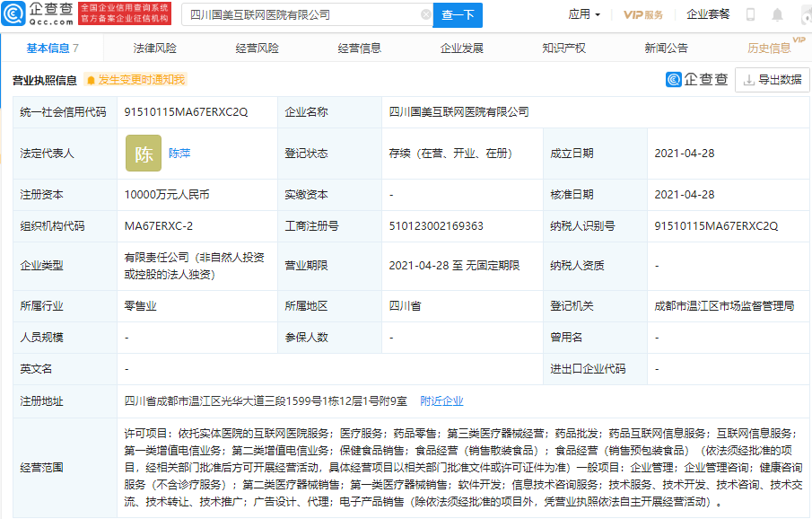Select business term 2021-04-28 至 无固定期限

click(454, 266)
